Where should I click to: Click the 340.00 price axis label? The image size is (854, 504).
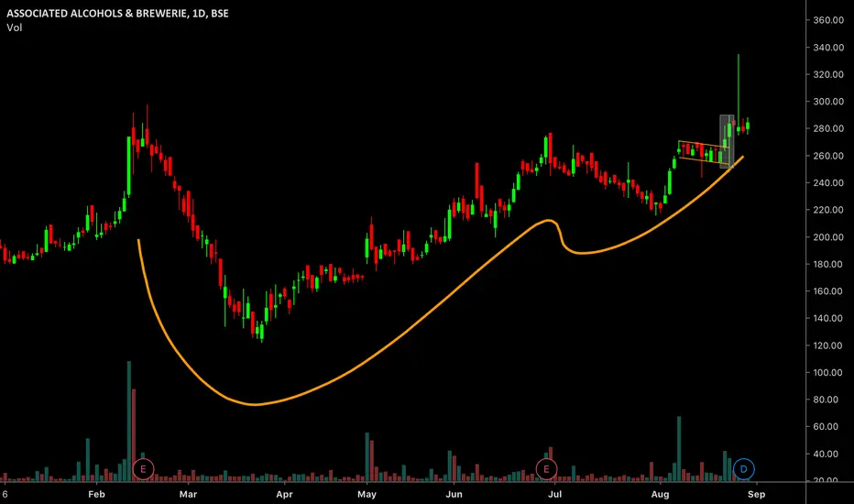tap(827, 48)
